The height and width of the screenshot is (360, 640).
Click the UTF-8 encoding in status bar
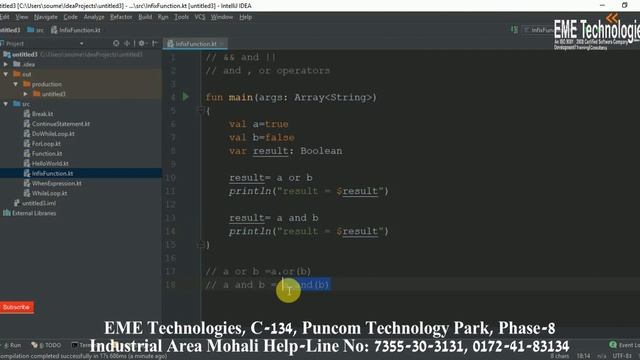(622, 356)
